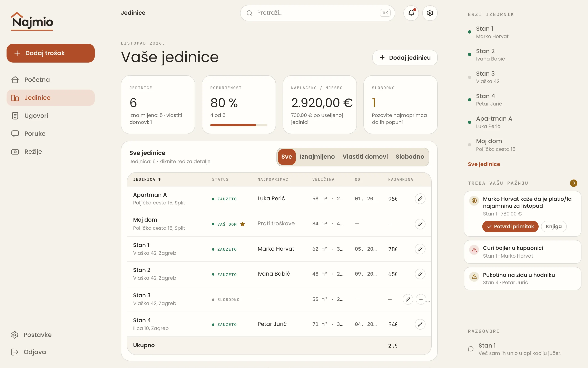Open notifications bell icon

pos(411,13)
